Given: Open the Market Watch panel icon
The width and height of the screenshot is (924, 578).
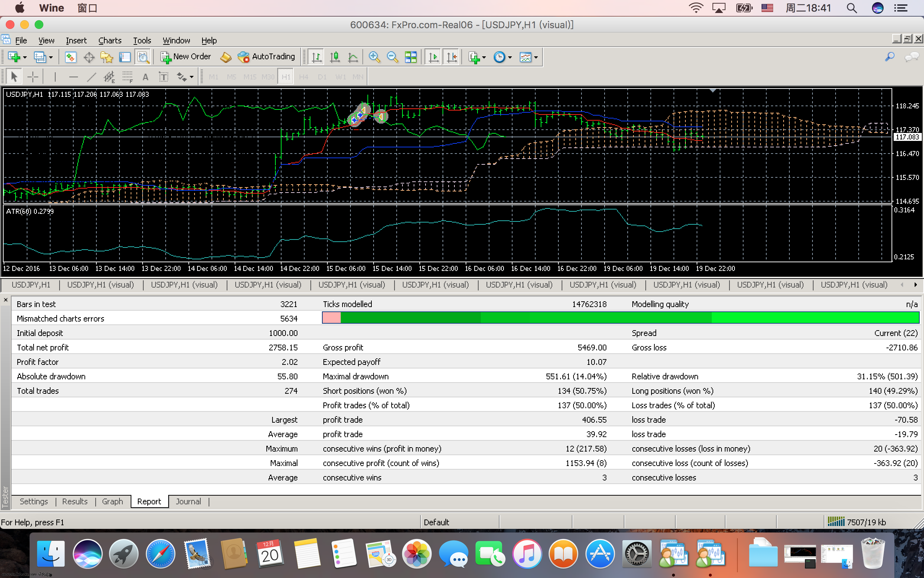Looking at the screenshot, I should 70,57.
